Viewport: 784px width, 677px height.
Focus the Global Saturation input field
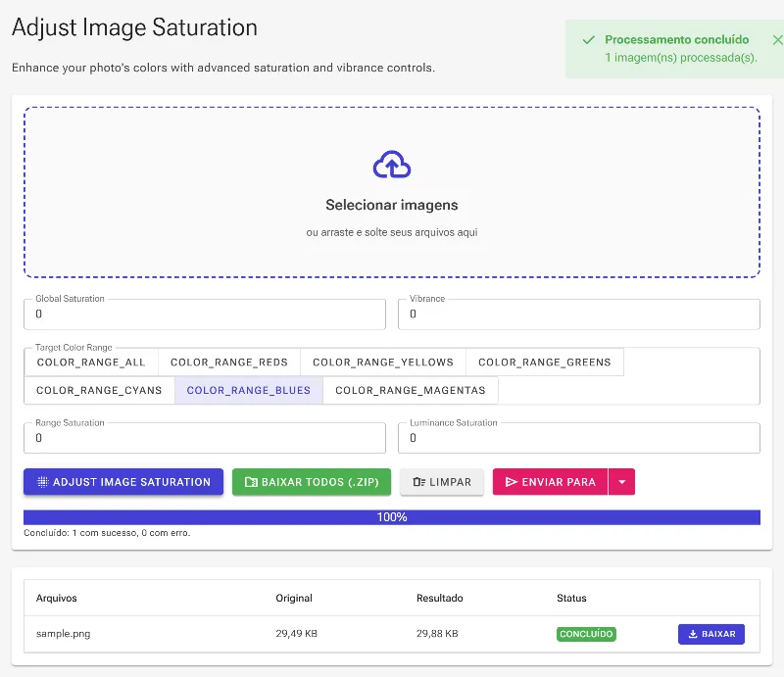(x=205, y=314)
